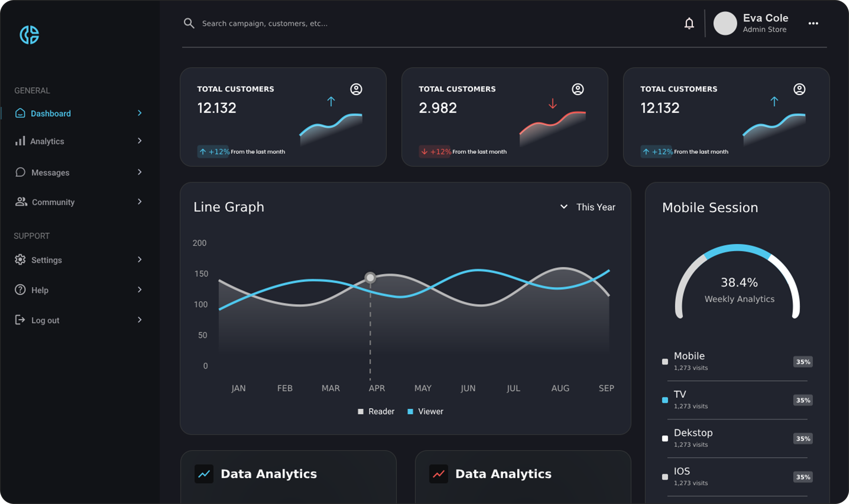Viewport: 849px width, 504px height.
Task: Click the search magnifier icon
Action: coord(189,23)
